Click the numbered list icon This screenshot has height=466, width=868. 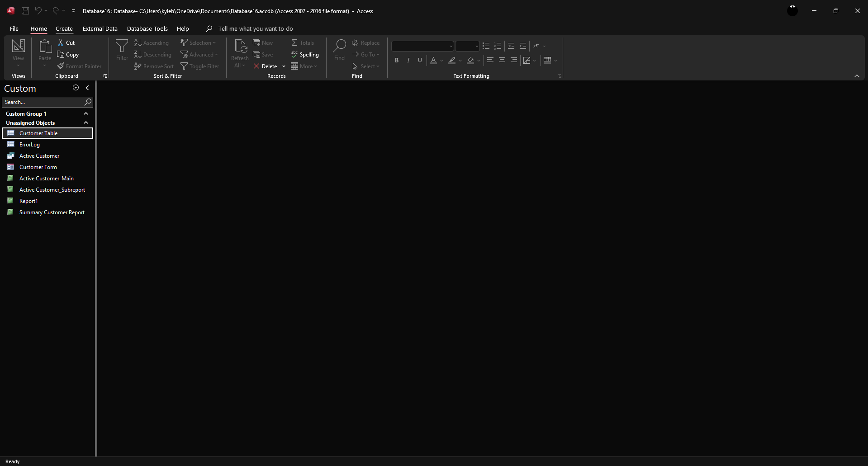498,46
